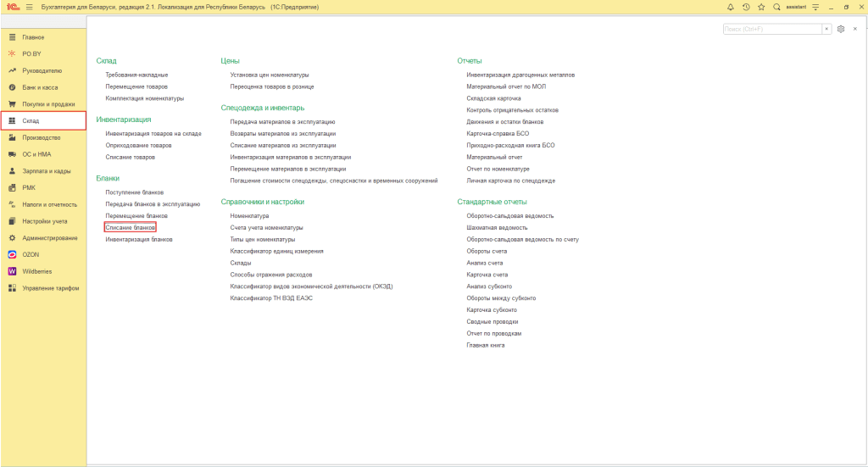The width and height of the screenshot is (868, 467).
Task: Click the 1C logo icon
Action: pos(14,7)
